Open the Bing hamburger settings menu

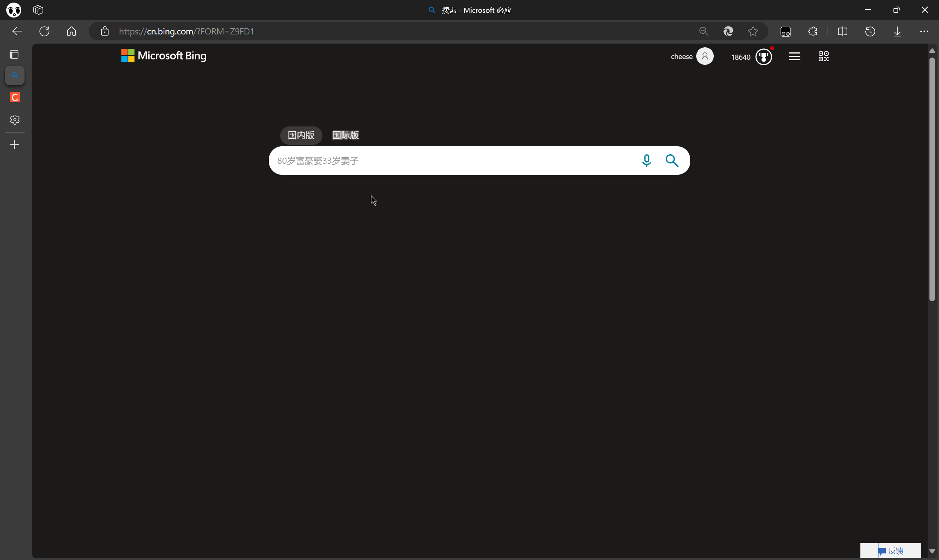point(794,56)
